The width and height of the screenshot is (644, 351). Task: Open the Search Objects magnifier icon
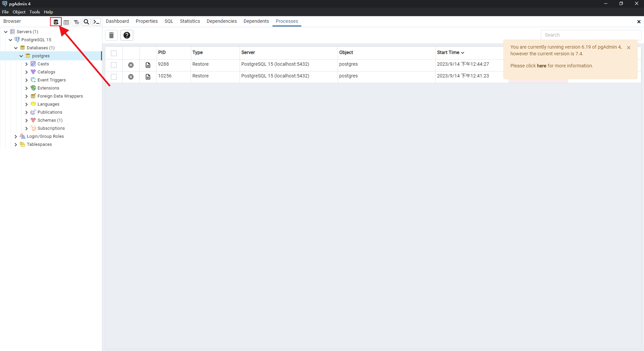(x=86, y=22)
